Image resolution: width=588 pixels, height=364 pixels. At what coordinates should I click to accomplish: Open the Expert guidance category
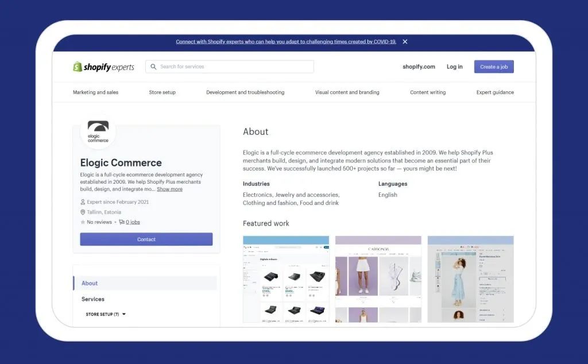point(494,92)
